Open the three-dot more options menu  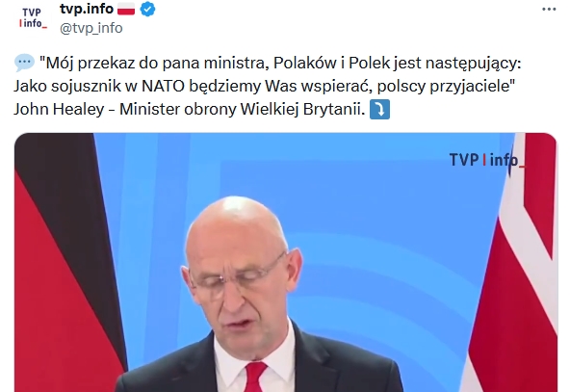(x=549, y=9)
